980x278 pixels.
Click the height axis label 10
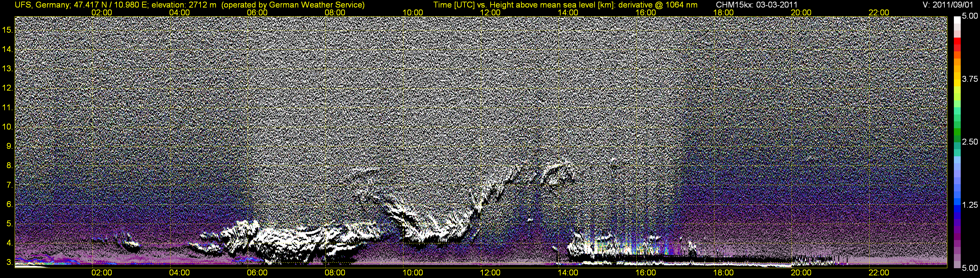tap(7, 127)
